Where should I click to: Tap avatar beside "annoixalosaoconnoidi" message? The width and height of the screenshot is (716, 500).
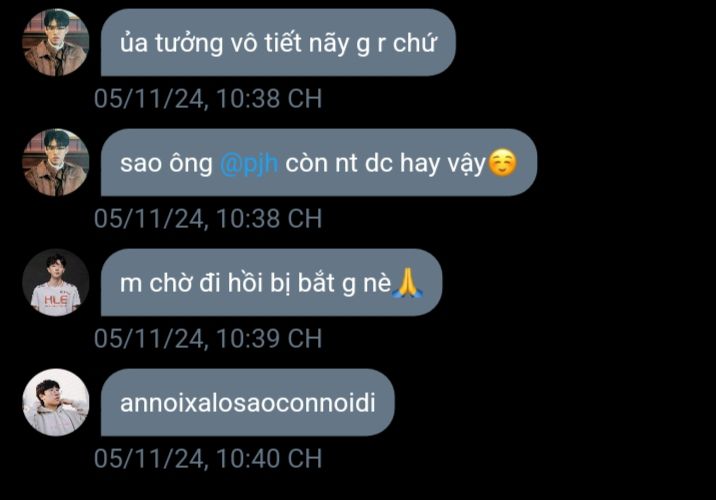click(x=56, y=402)
